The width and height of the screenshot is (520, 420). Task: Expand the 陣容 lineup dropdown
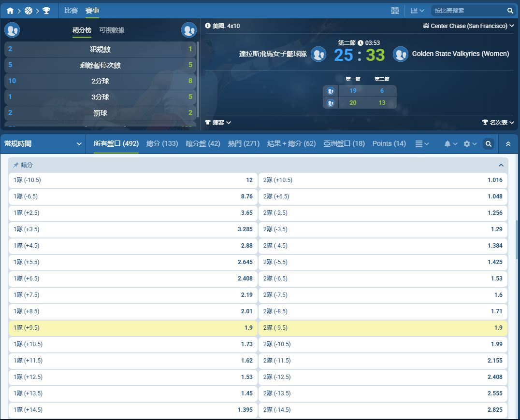tap(218, 123)
